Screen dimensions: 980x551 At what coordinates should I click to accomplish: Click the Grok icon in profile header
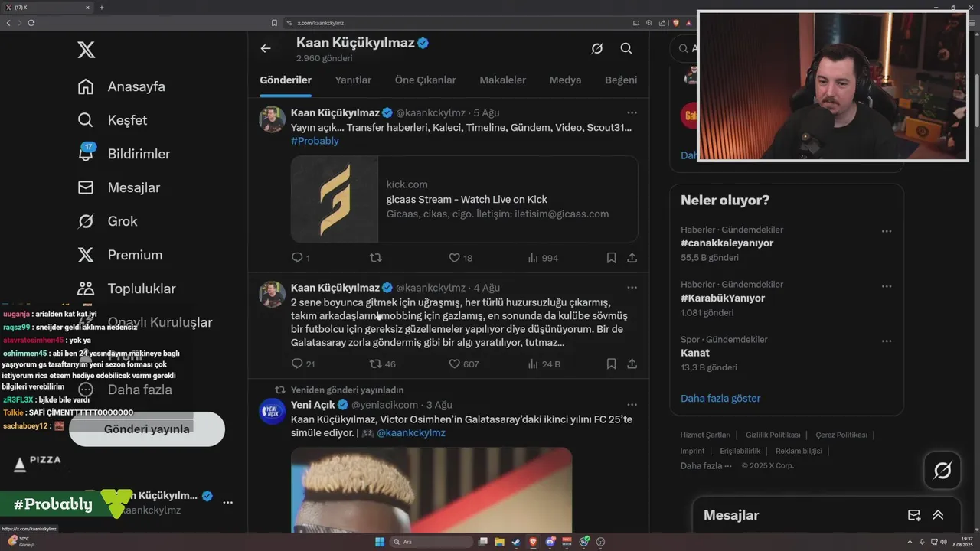(597, 48)
